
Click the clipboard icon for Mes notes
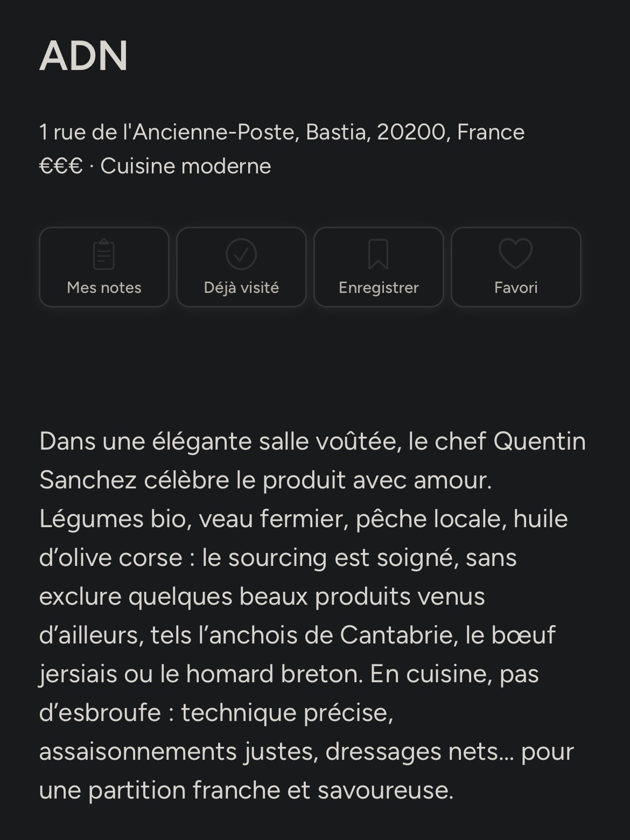click(104, 254)
